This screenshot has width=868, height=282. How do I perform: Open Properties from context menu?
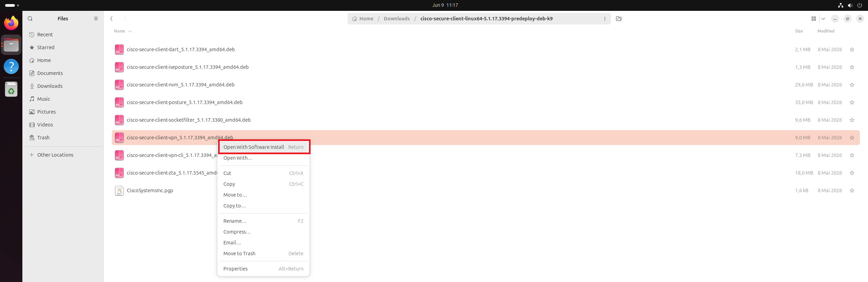[263, 269]
